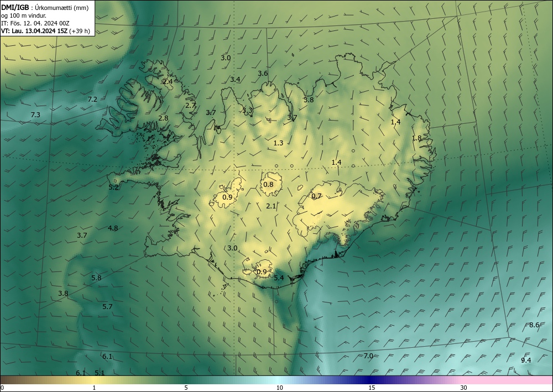Image resolution: width=553 pixels, height=392 pixels.
Task: Click the 1.8 value on the east coast
Action: 417,138
